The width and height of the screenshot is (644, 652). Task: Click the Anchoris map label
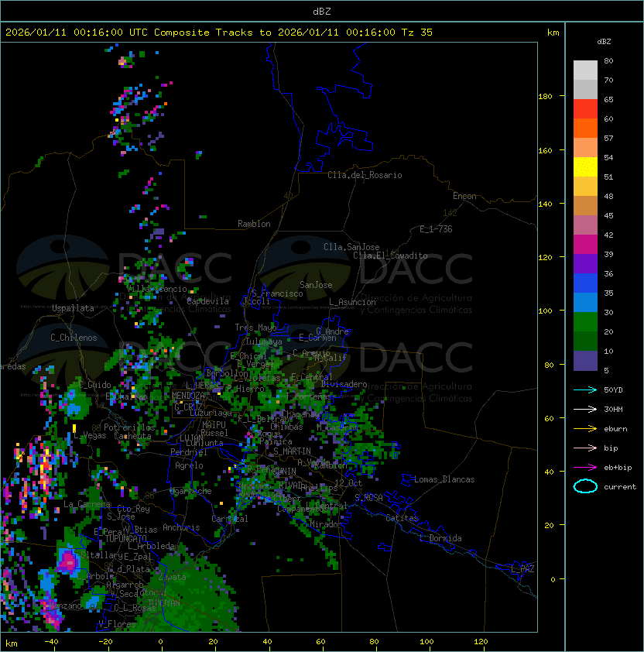click(181, 527)
